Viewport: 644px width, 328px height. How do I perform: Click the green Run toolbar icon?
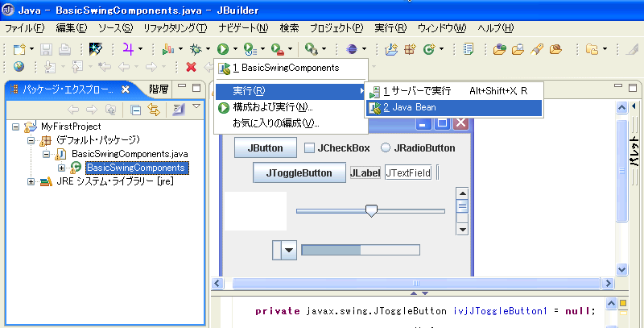click(221, 49)
